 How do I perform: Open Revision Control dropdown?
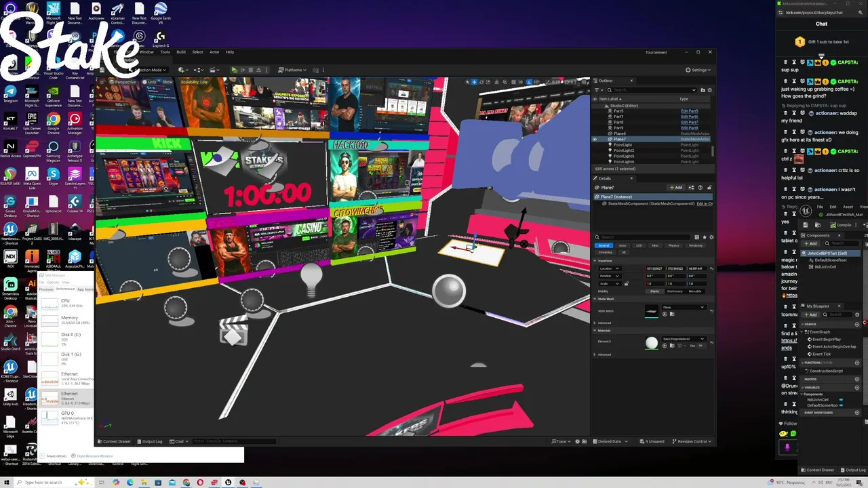[x=692, y=441]
